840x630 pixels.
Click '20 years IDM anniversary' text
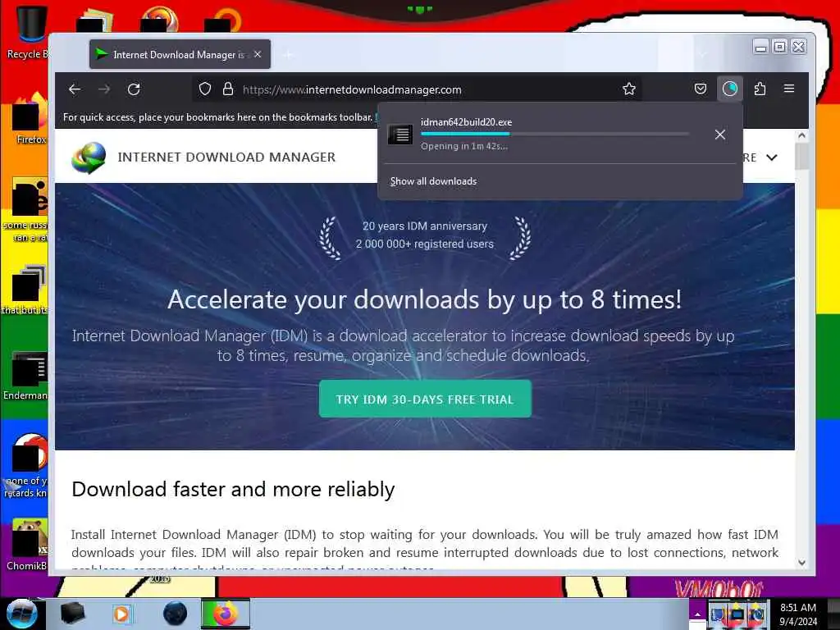[x=425, y=226]
